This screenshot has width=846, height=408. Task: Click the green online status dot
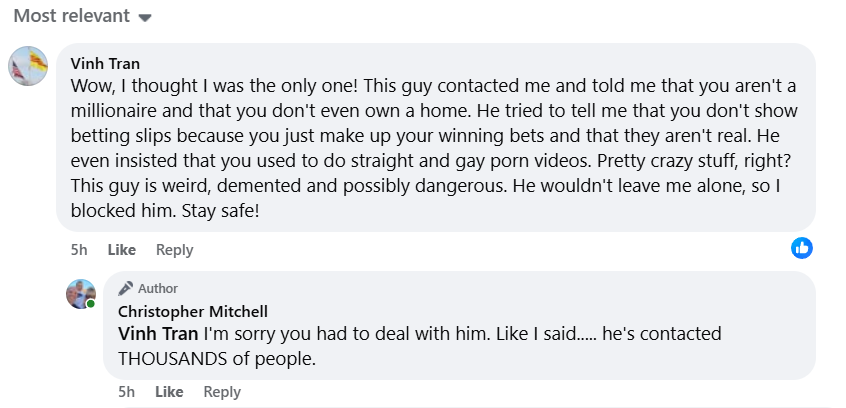click(x=91, y=304)
